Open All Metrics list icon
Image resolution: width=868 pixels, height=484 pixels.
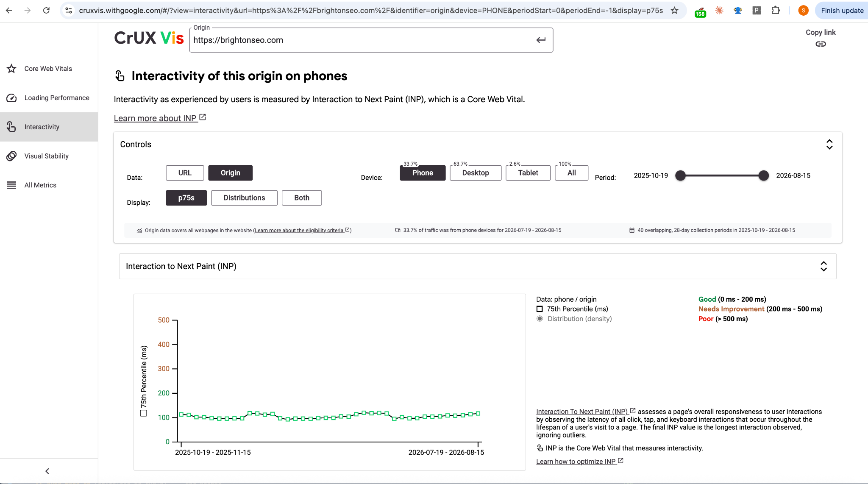pyautogui.click(x=11, y=185)
